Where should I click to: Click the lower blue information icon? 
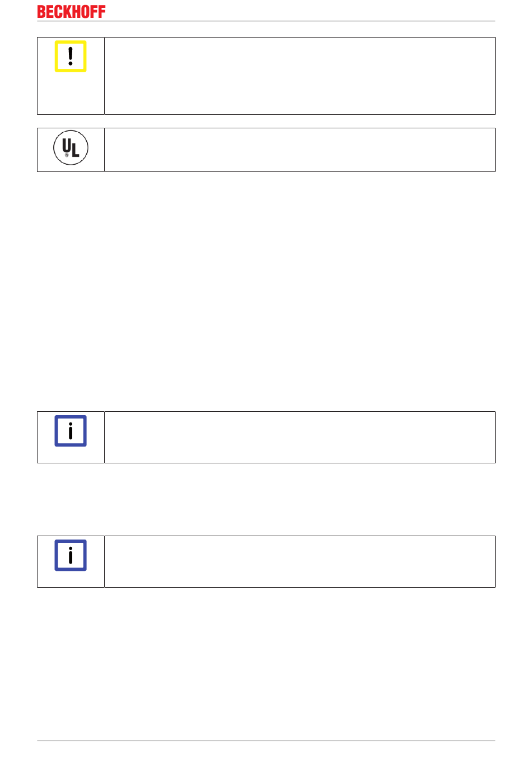click(x=71, y=555)
